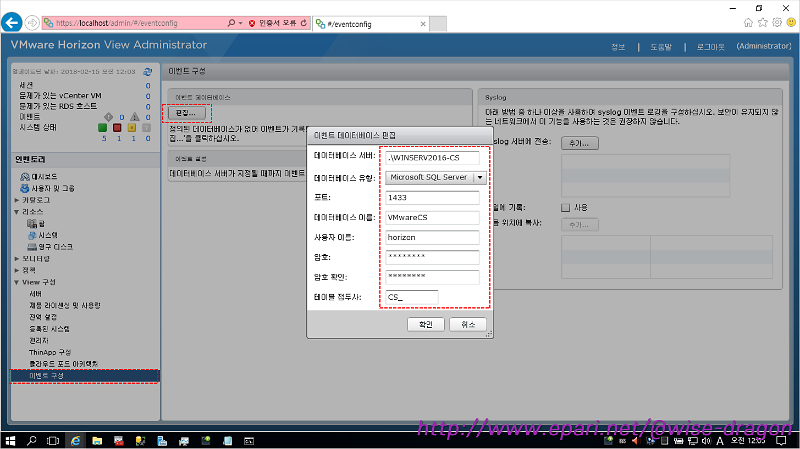Click the 편집... button in event database
800x449 pixels.
point(186,113)
